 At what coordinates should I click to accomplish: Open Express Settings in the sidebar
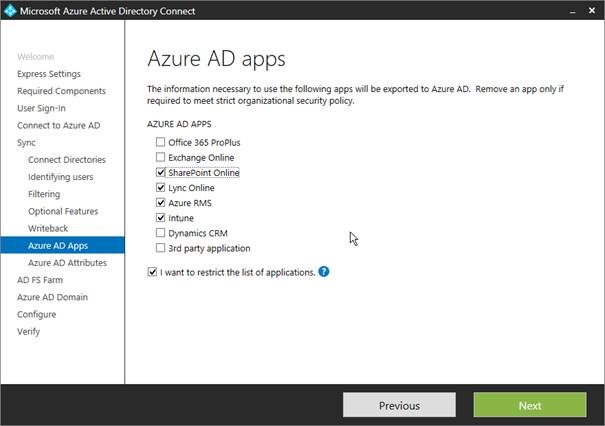tap(49, 74)
